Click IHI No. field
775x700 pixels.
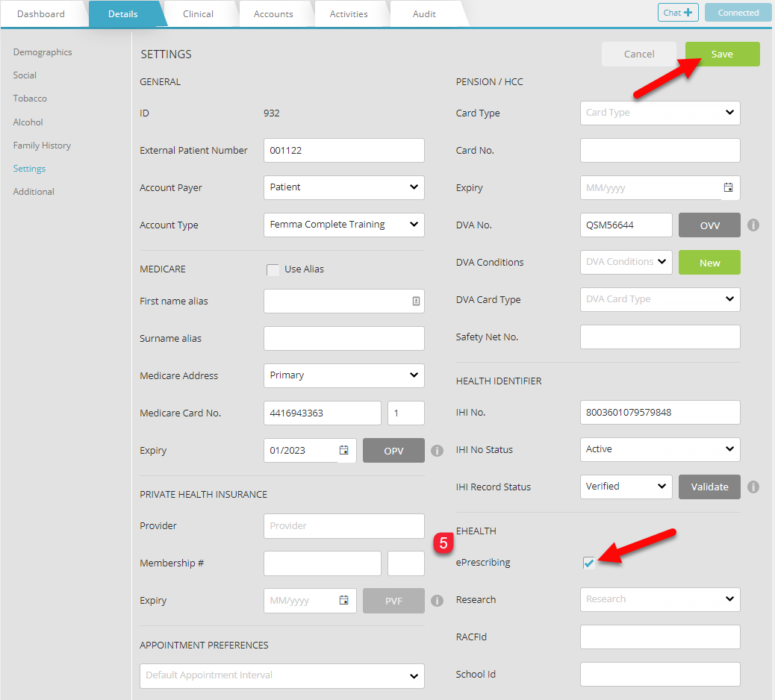tap(660, 413)
